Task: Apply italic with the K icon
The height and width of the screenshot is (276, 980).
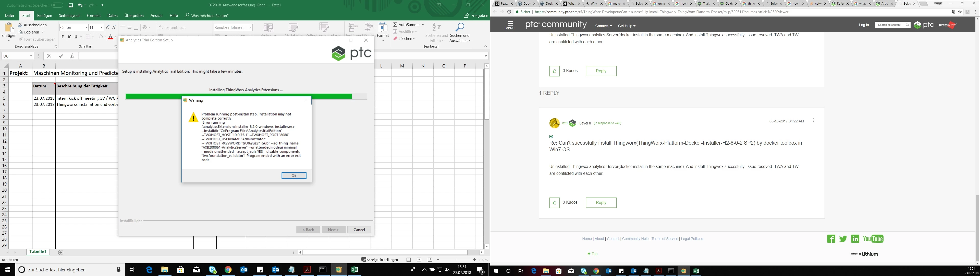Action: [69, 37]
